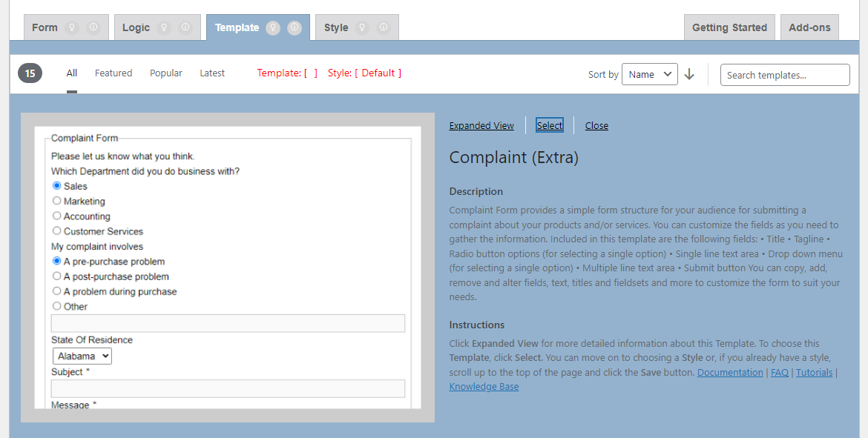Screen dimensions: 868x438
Task: Switch to the Popular templates filter
Action: click(x=166, y=73)
